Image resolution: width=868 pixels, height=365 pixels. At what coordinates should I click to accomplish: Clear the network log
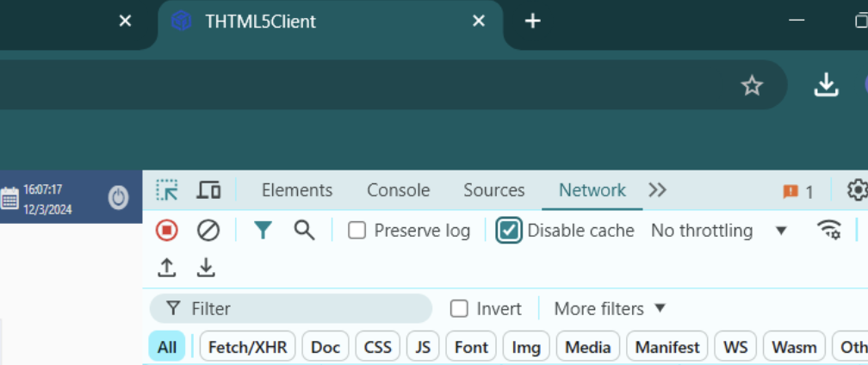pyautogui.click(x=208, y=230)
